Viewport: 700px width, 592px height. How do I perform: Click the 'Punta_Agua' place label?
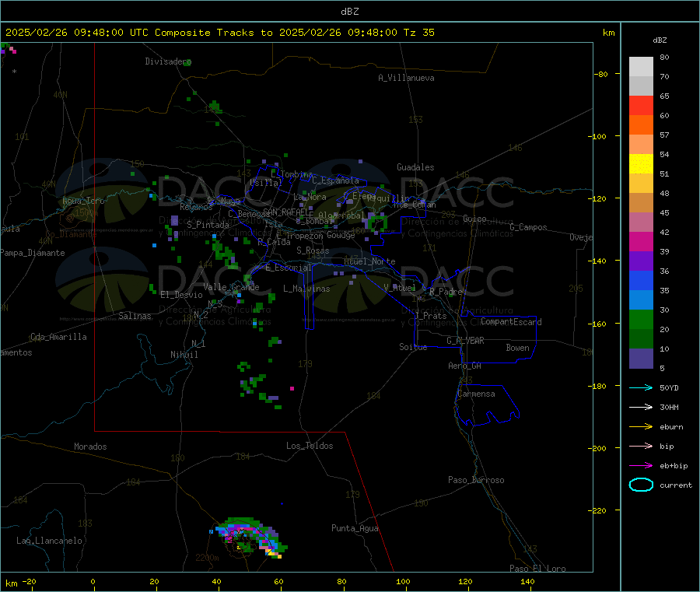coord(355,528)
